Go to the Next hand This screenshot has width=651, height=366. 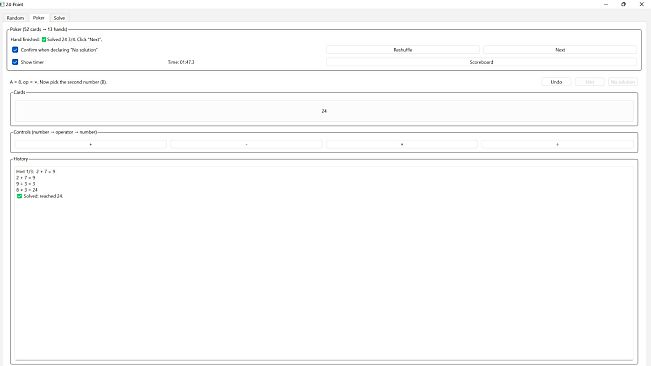560,50
